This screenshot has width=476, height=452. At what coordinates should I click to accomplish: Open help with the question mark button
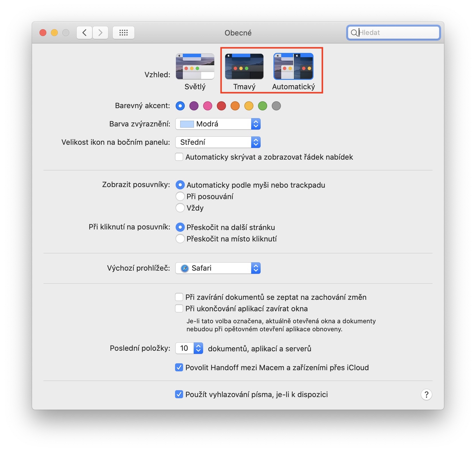[426, 394]
